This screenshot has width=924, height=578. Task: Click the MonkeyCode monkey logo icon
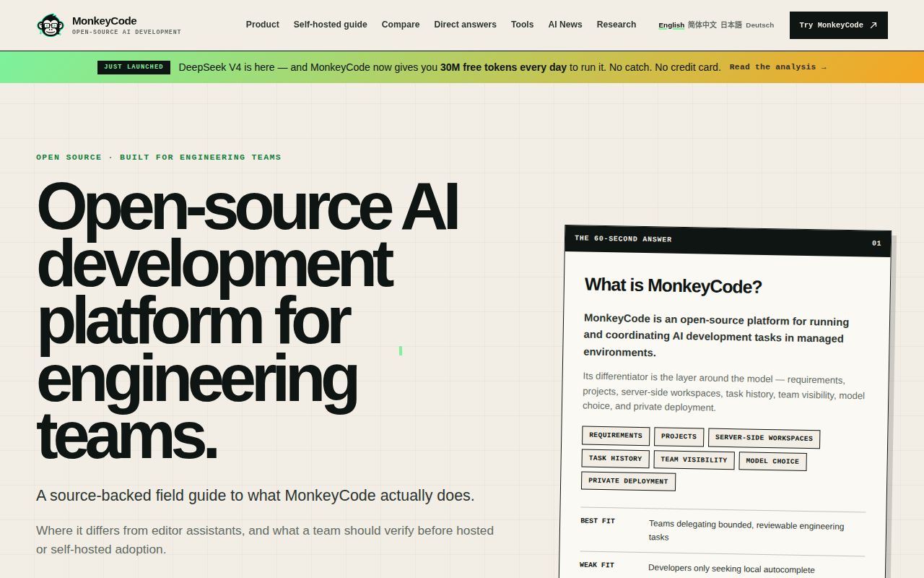point(50,25)
